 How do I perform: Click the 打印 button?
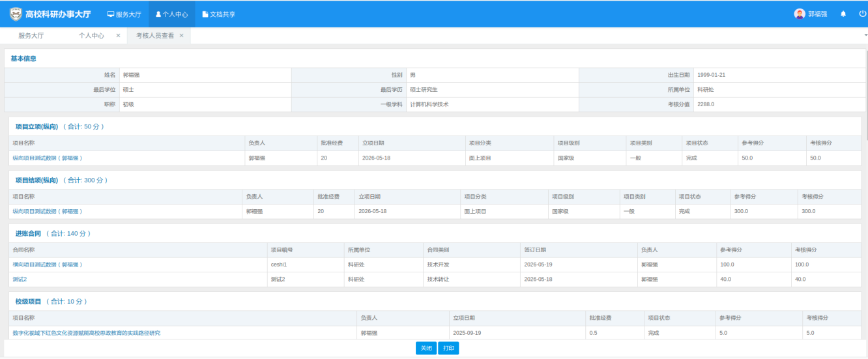(448, 349)
